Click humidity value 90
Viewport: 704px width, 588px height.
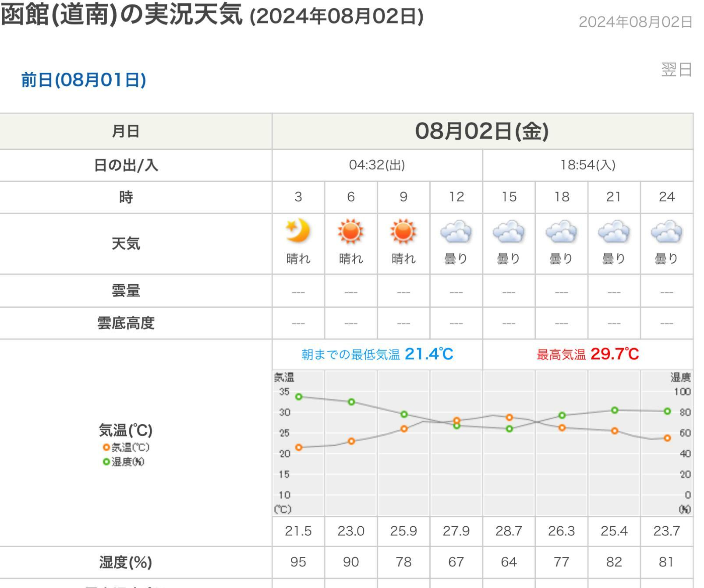(350, 562)
